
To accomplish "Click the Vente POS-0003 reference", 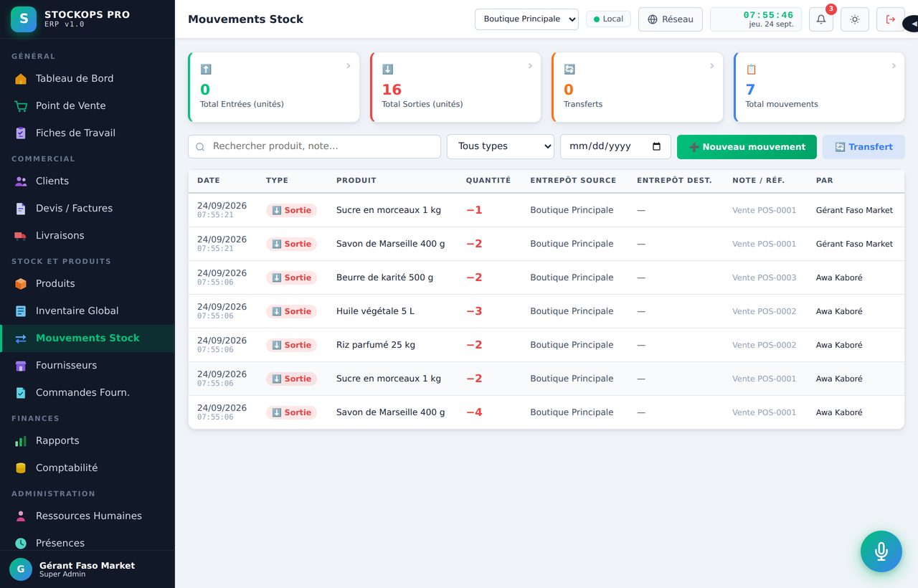I will tap(764, 278).
